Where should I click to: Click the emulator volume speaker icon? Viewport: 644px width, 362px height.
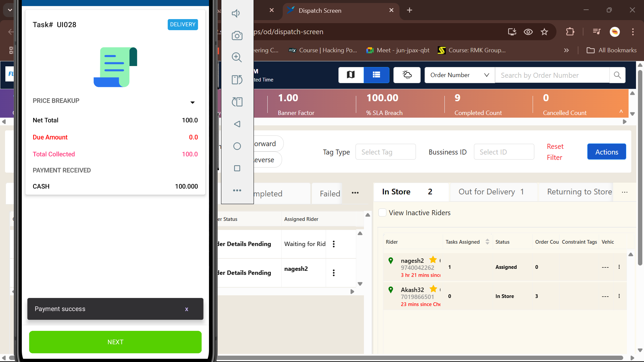[x=236, y=13]
